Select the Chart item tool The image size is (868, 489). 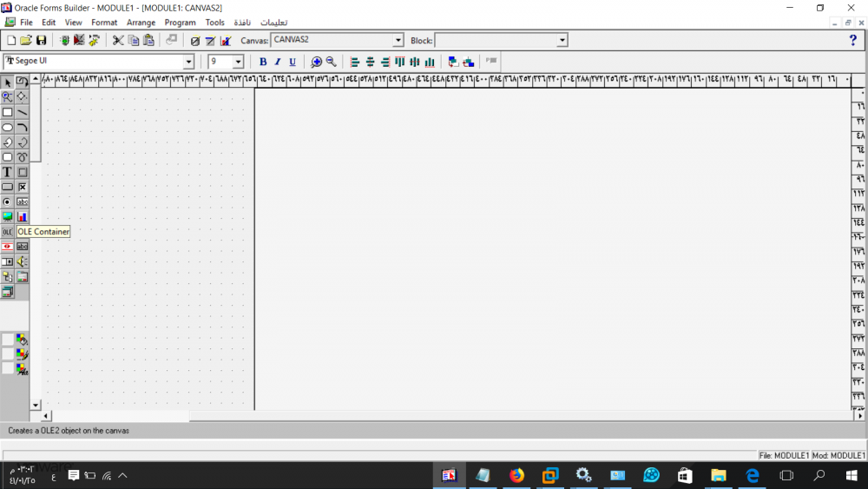23,216
